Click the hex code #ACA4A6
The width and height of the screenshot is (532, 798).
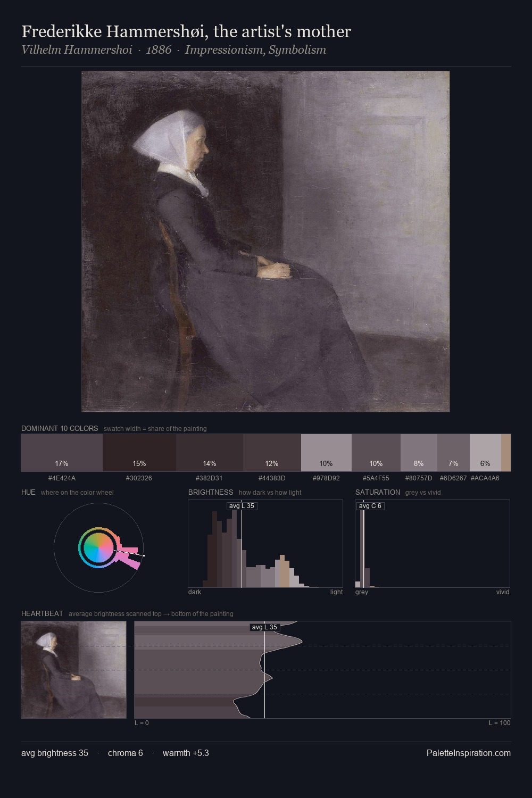[485, 478]
